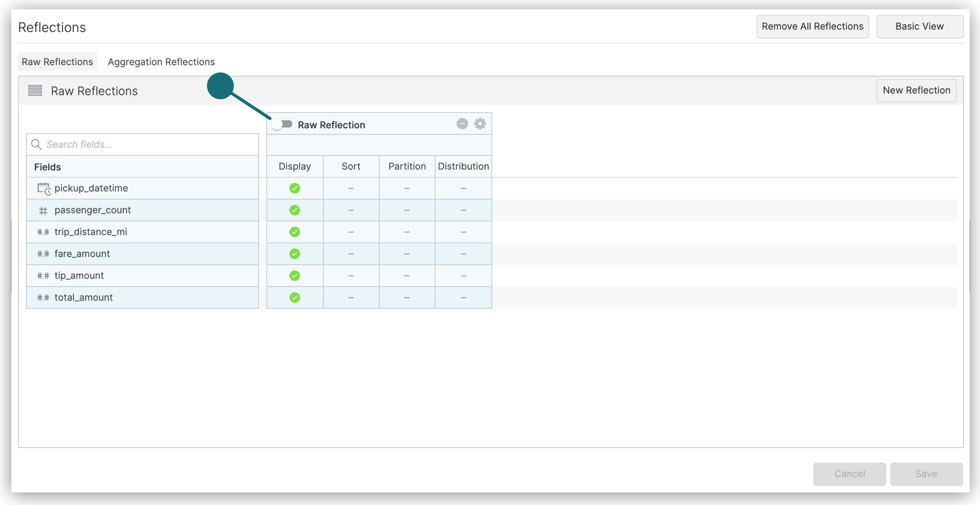Click the remove reflection minus icon
The width and height of the screenshot is (980, 505).
[x=462, y=124]
